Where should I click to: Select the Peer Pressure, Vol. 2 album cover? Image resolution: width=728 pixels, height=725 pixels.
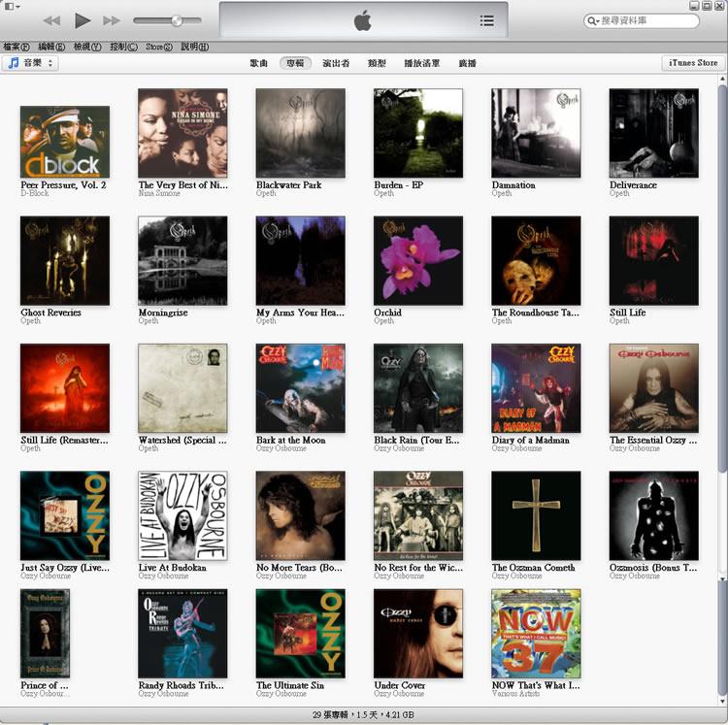[65, 142]
